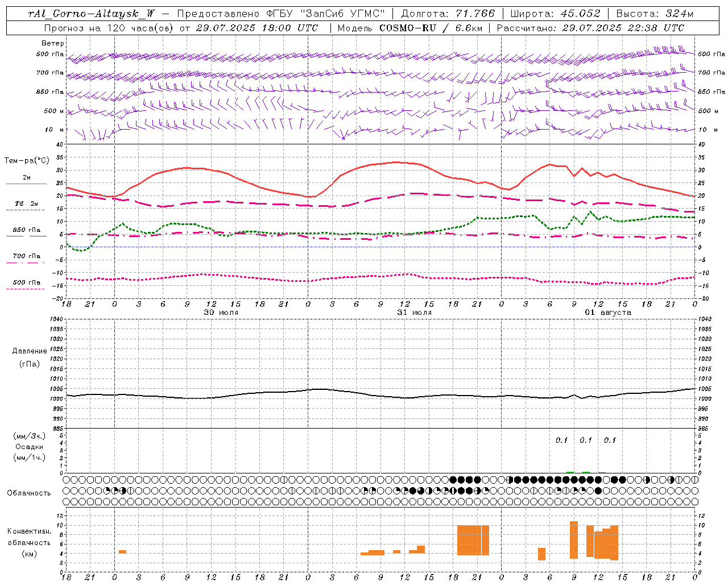Select the text Предоставлено ФГБУ "ЗапСиб УГМС"

tap(281, 14)
